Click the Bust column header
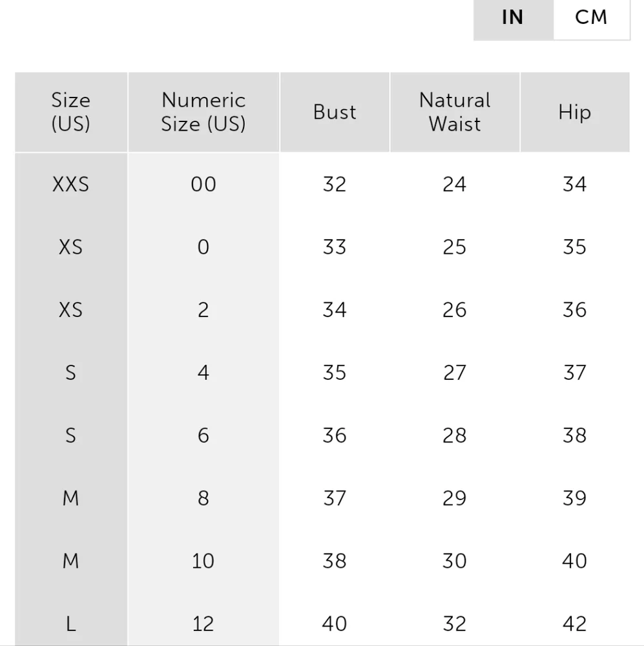The height and width of the screenshot is (646, 644). (335, 112)
